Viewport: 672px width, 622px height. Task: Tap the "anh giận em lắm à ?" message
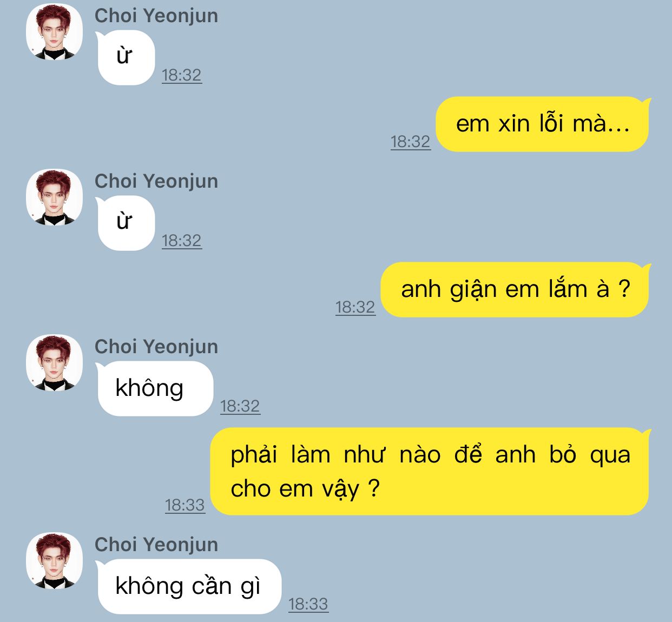coord(515,289)
